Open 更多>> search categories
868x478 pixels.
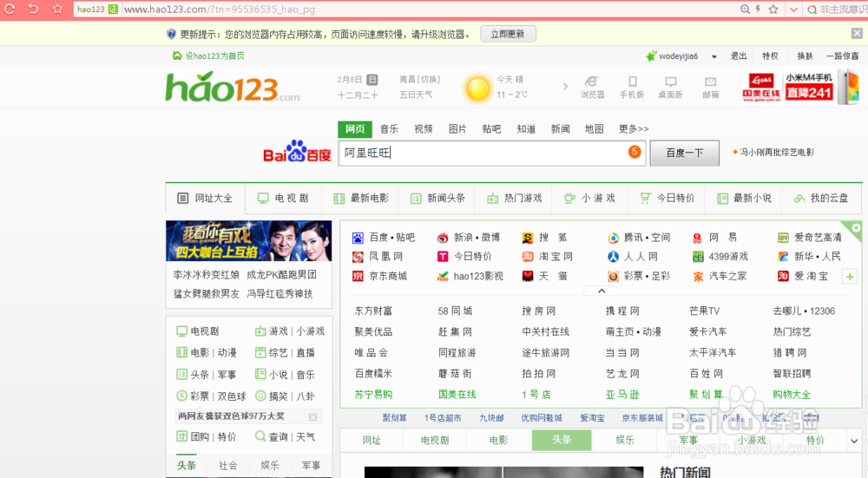click(634, 129)
